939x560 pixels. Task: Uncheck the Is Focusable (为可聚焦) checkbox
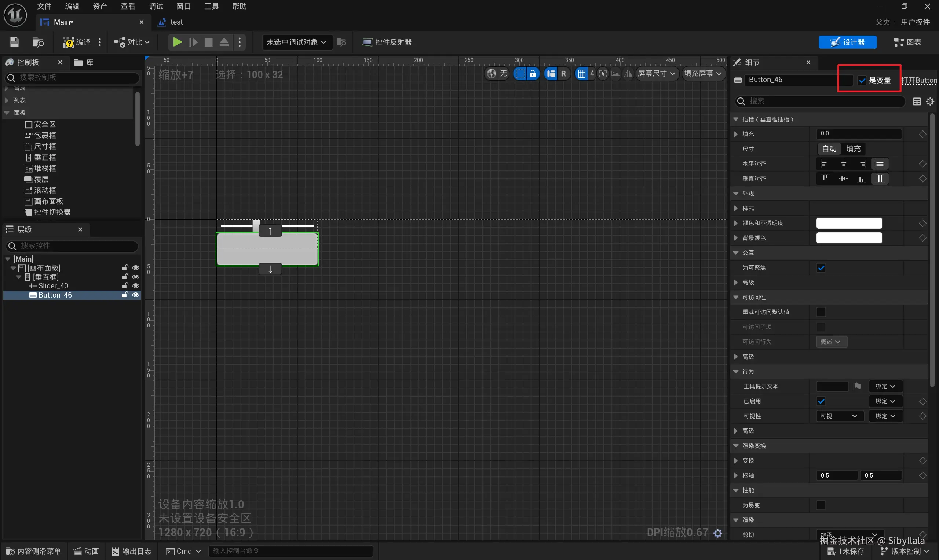click(821, 268)
